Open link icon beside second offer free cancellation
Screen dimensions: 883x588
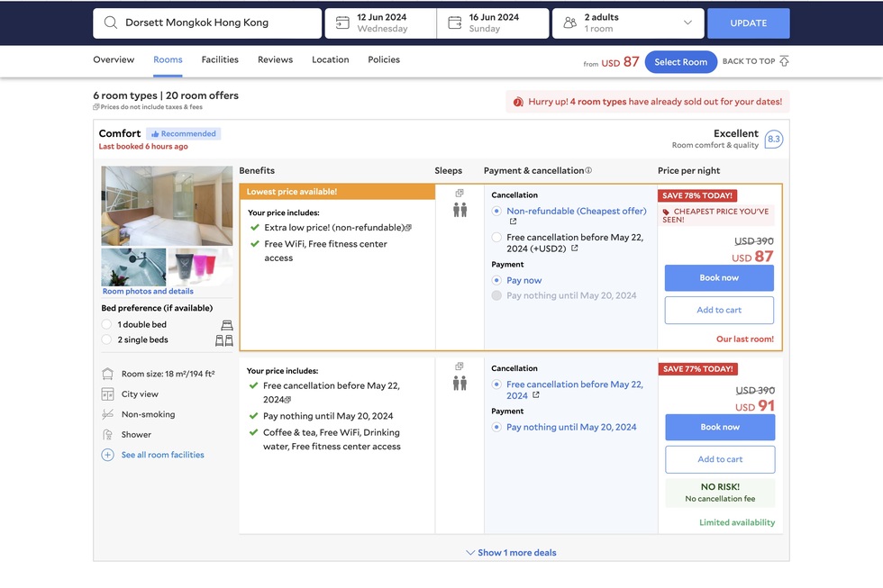(x=536, y=395)
